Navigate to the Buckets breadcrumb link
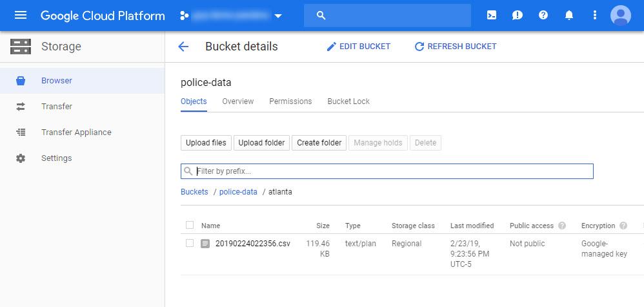Image resolution: width=644 pixels, height=307 pixels. coord(194,192)
